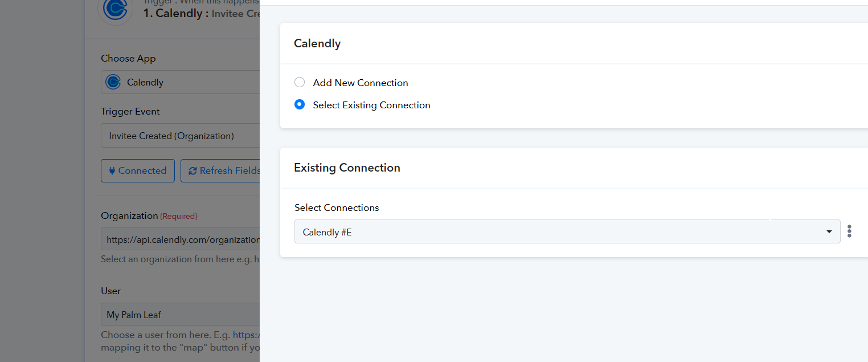The image size is (868, 362).
Task: Click the Existing Connection section heading
Action: (347, 168)
